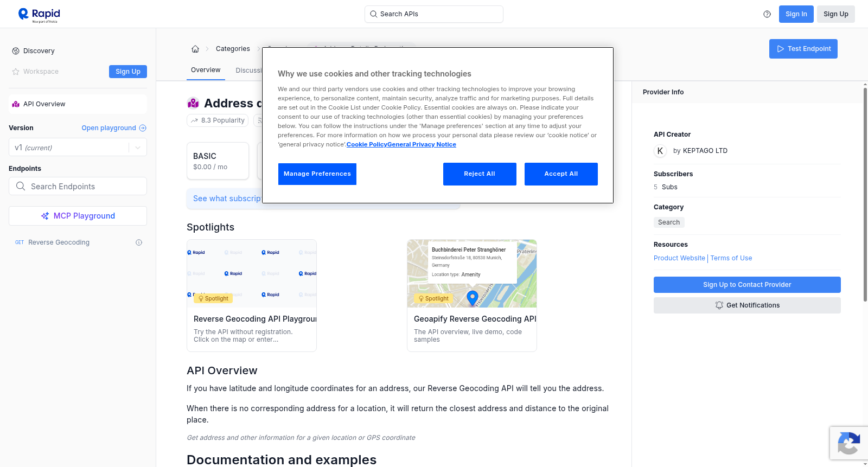This screenshot has width=868, height=467.
Task: Click the API Overview sidebar icon
Action: tap(16, 104)
